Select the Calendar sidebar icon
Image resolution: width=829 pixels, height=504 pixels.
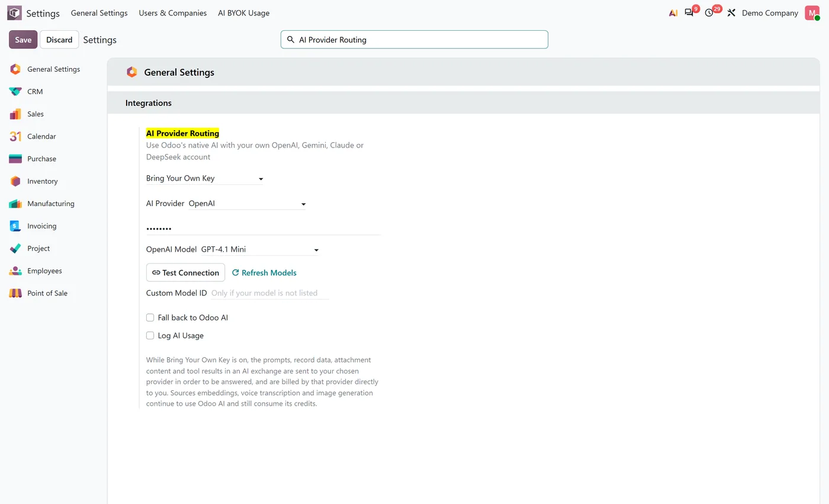click(15, 136)
